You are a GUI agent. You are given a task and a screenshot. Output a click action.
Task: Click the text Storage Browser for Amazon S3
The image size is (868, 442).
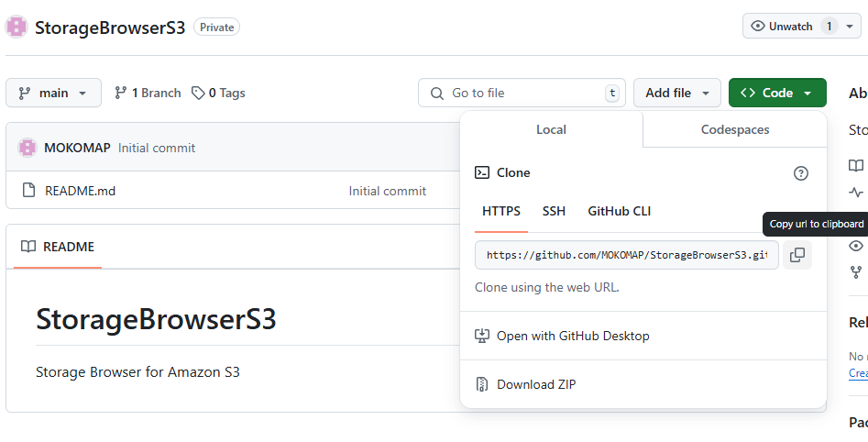coord(137,371)
